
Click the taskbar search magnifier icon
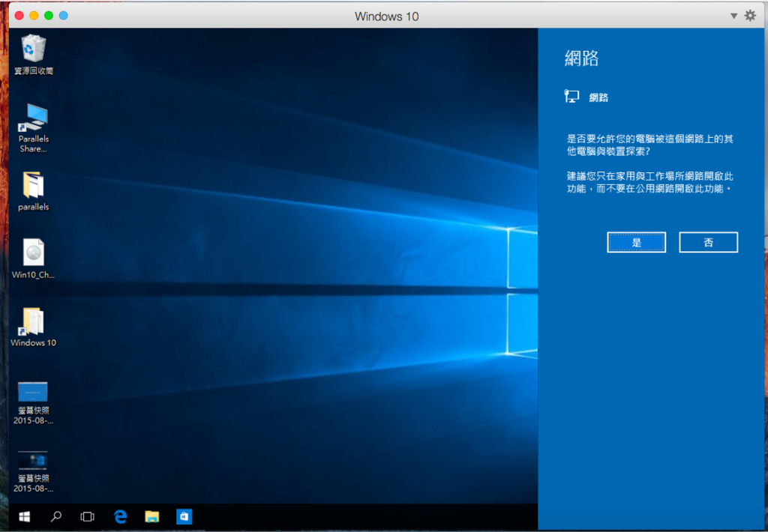[56, 516]
